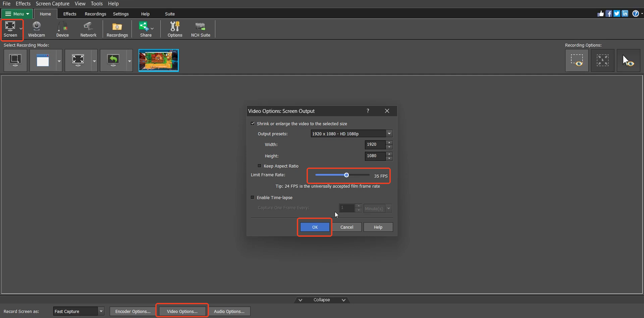The height and width of the screenshot is (318, 644).
Task: Expand Output presets dropdown
Action: (x=352, y=134)
